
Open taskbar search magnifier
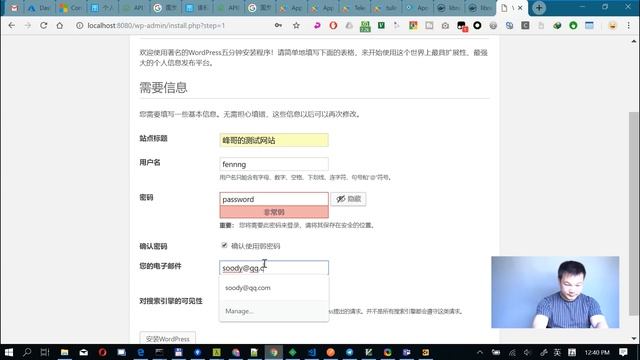click(27, 352)
